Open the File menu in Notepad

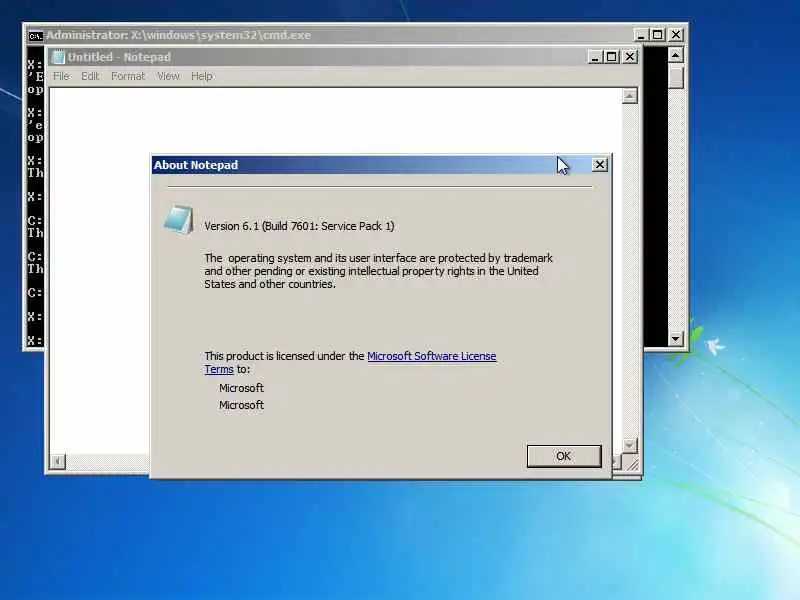click(61, 76)
